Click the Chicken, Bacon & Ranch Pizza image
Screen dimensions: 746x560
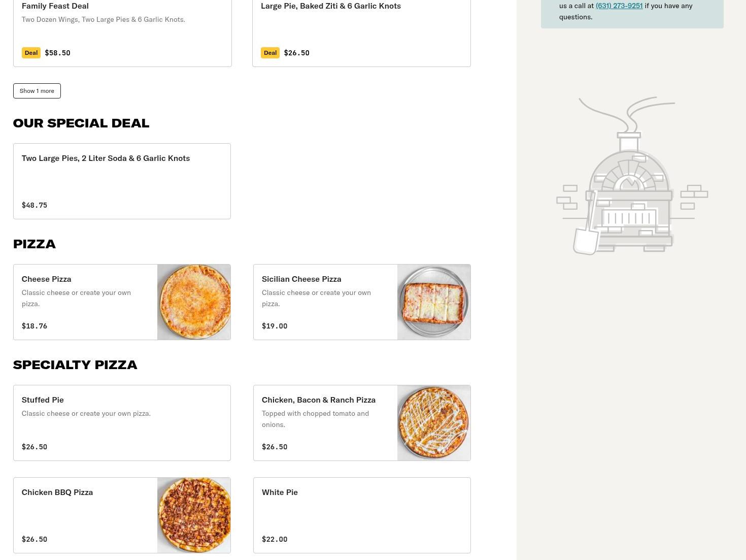[x=434, y=423]
